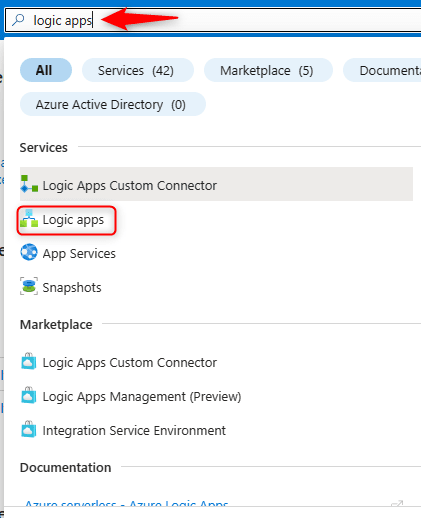This screenshot has width=421, height=518.
Task: Open the Azure serverless Logic Apps documentation link
Action: tap(127, 503)
